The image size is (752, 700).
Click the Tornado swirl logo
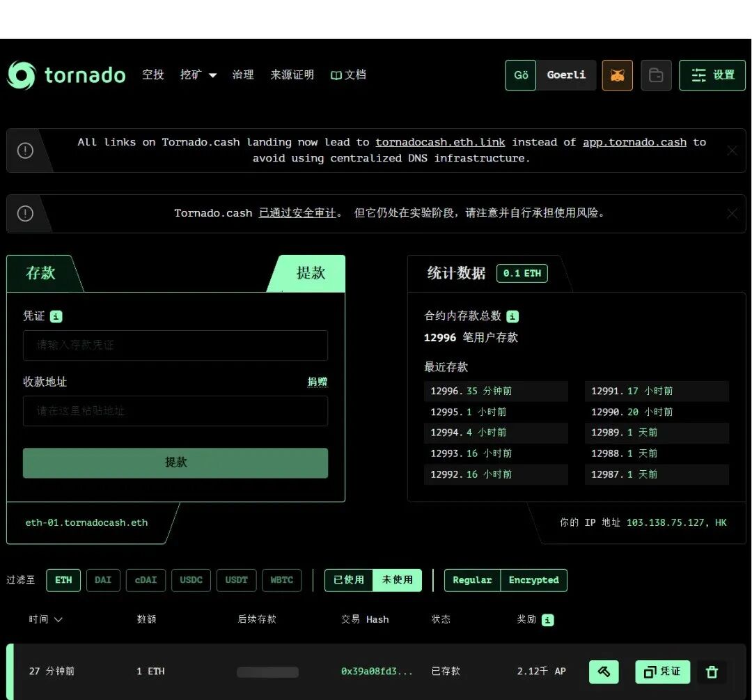coord(22,75)
